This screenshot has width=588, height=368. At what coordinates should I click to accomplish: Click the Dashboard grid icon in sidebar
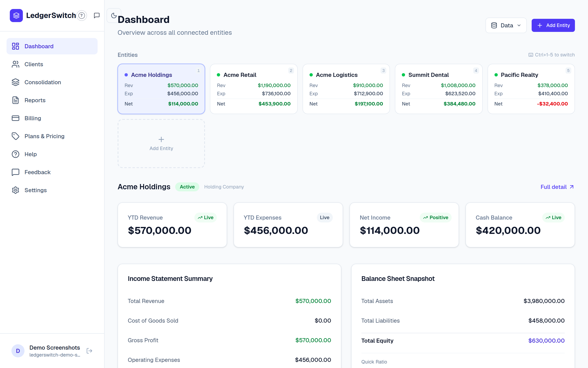[16, 46]
